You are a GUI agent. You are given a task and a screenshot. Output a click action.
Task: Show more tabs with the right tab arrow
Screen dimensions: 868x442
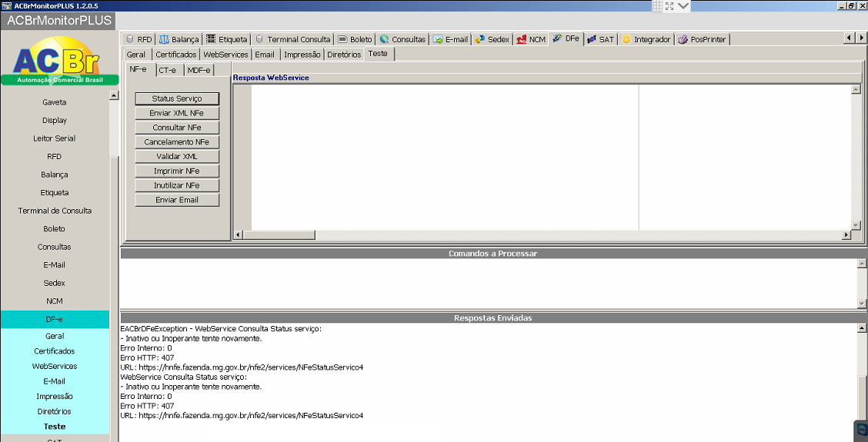(861, 38)
